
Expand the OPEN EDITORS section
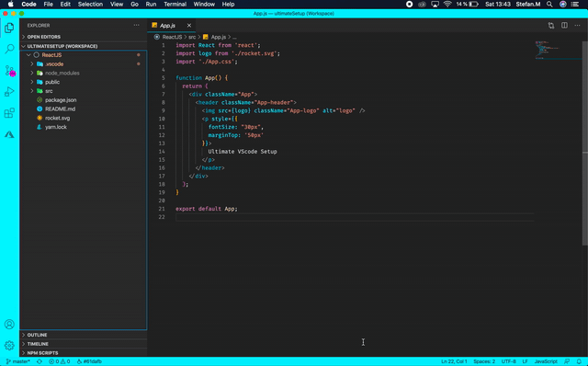pos(43,37)
